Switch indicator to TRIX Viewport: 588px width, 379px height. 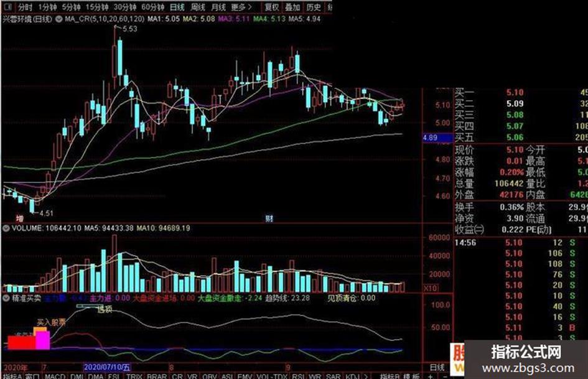coord(134,376)
